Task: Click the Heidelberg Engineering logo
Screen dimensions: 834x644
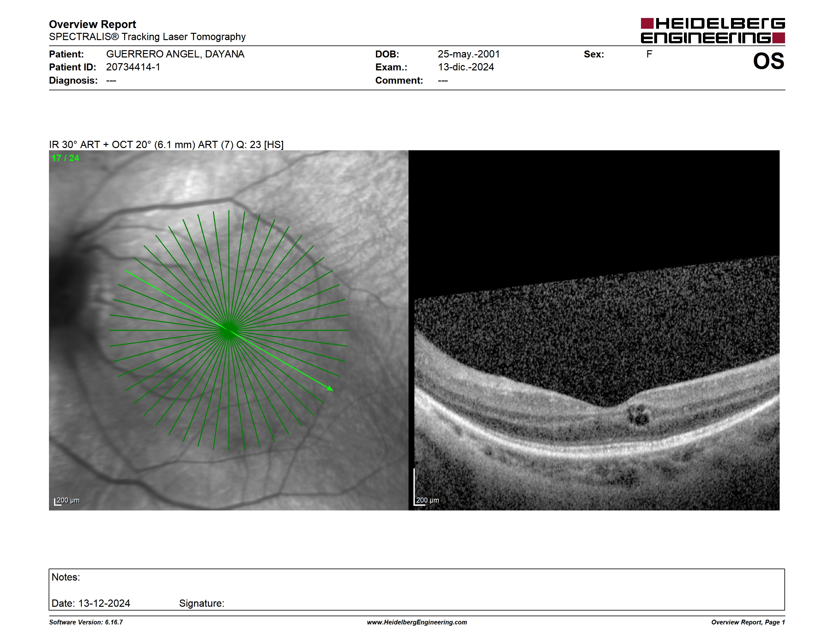Action: [x=713, y=31]
